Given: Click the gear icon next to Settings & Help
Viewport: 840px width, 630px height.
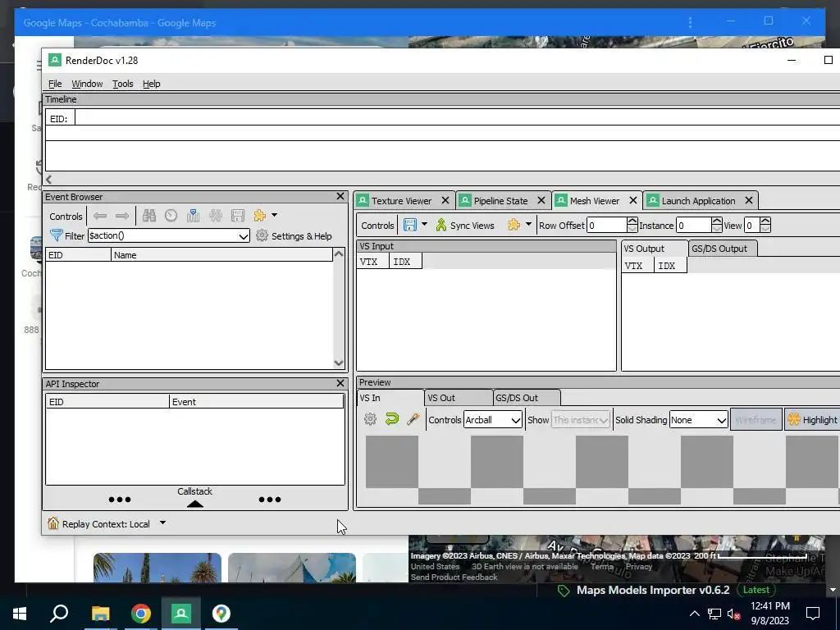Looking at the screenshot, I should [262, 235].
